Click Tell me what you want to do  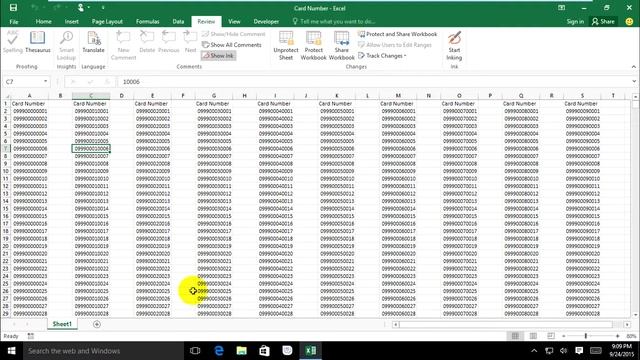tap(334, 21)
